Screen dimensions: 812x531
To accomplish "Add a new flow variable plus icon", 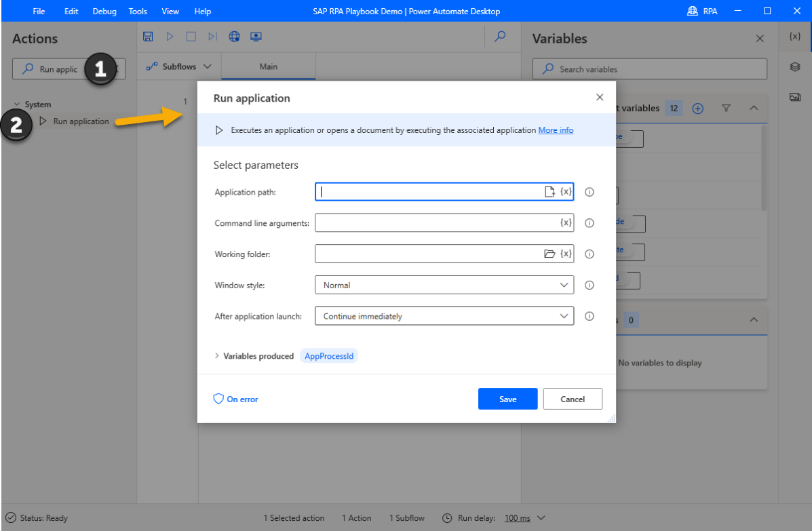I will [697, 109].
